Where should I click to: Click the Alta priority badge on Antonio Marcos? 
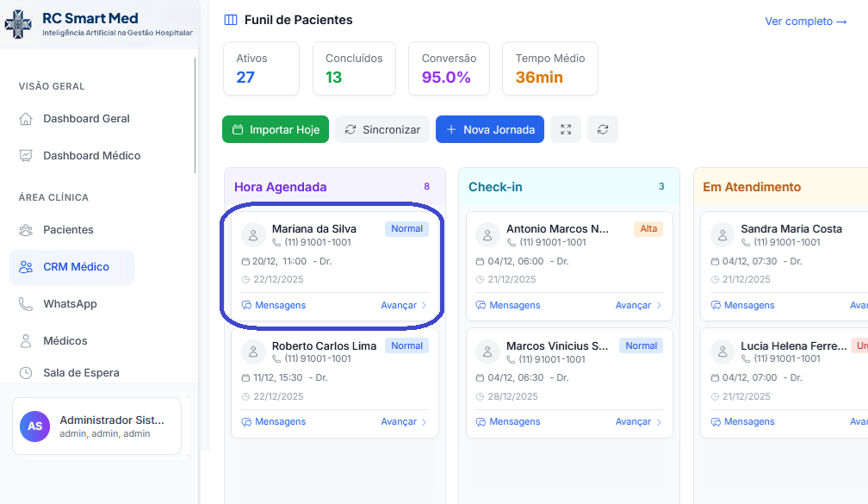pyautogui.click(x=647, y=228)
